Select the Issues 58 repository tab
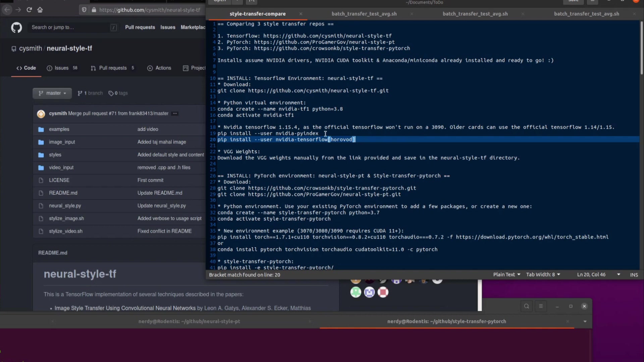This screenshot has width=644, height=362. [x=62, y=68]
